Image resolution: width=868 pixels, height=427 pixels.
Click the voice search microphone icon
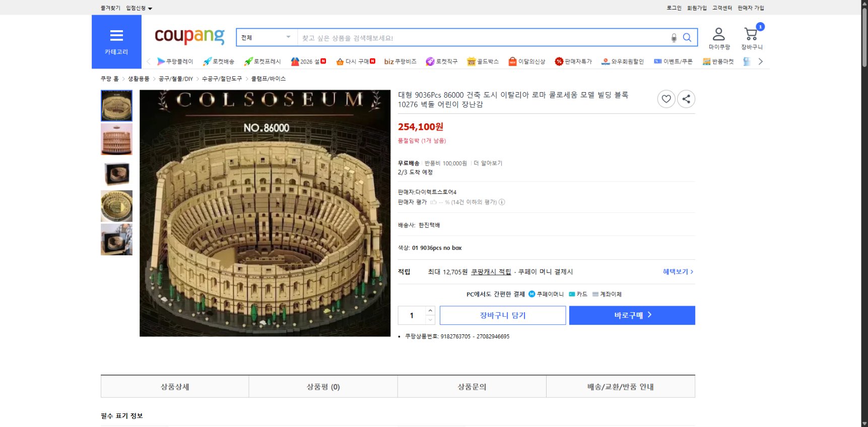point(674,38)
